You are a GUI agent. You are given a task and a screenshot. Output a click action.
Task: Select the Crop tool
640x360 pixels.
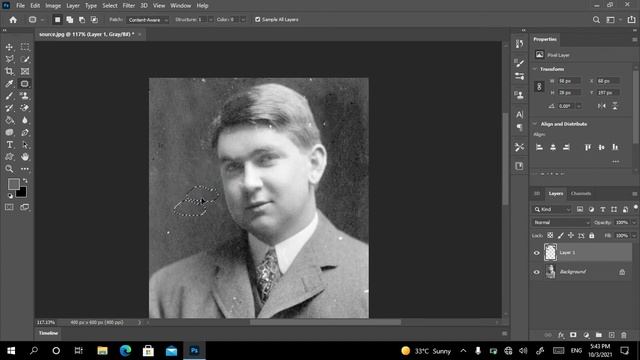[9, 71]
